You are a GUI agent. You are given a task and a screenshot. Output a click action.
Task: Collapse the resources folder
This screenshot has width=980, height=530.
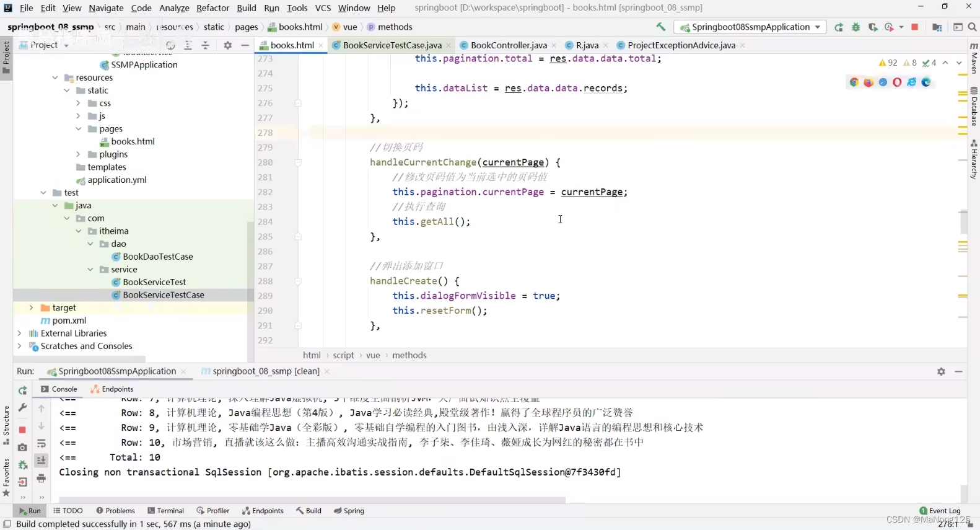pos(55,77)
